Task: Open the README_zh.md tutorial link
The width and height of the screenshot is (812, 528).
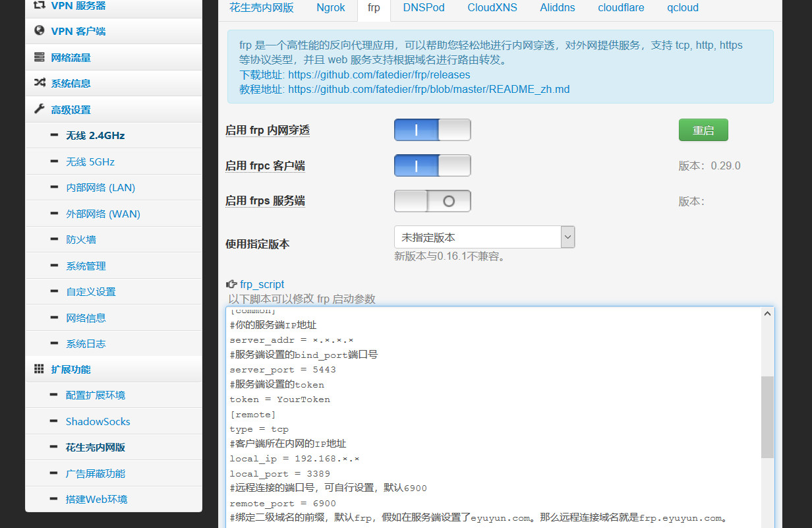Action: pos(428,90)
